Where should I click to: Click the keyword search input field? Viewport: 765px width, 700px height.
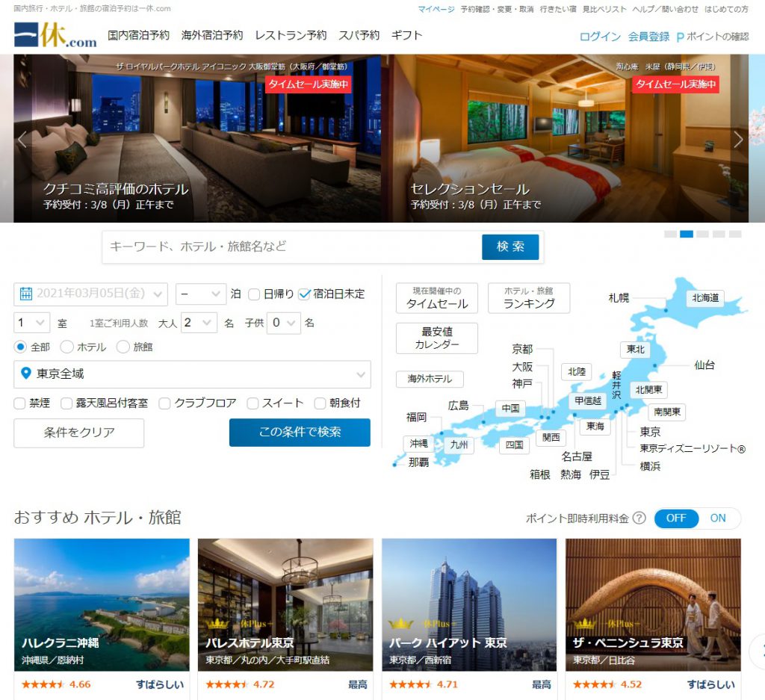(293, 247)
